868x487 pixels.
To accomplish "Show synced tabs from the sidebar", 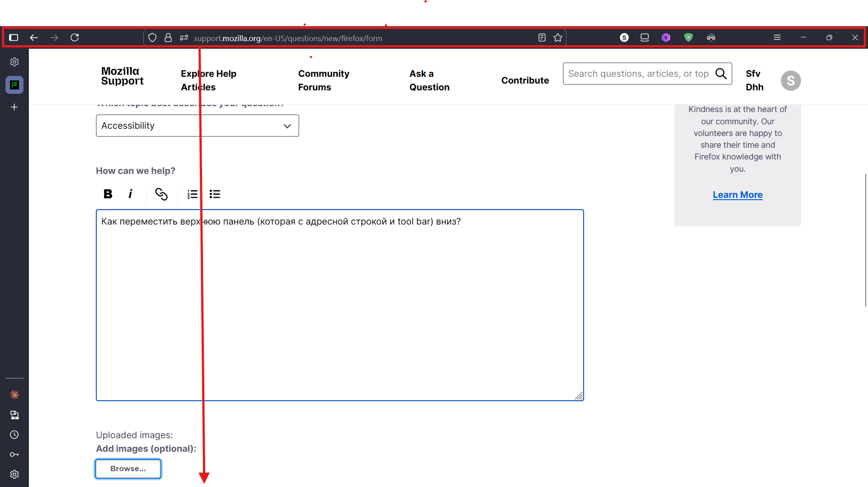I will click(14, 415).
